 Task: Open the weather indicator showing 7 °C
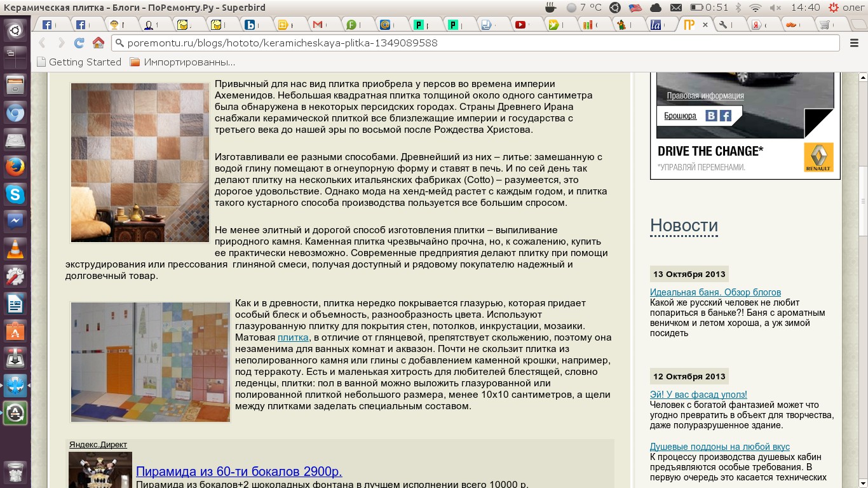(x=583, y=8)
